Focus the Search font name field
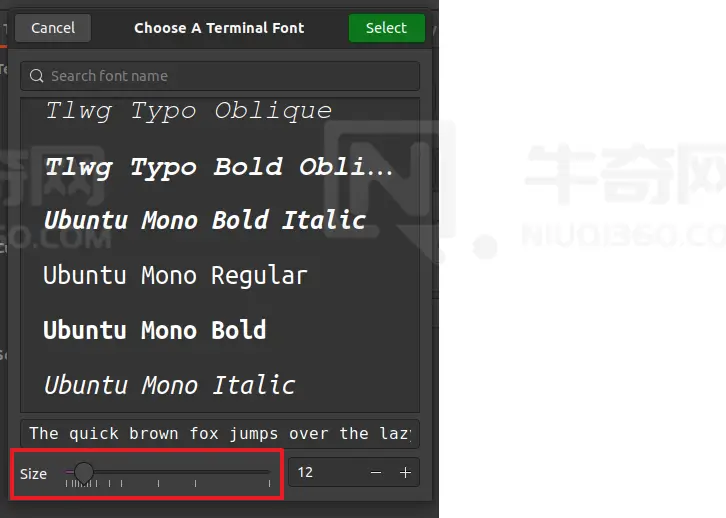Viewport: 726px width, 518px height. point(220,76)
